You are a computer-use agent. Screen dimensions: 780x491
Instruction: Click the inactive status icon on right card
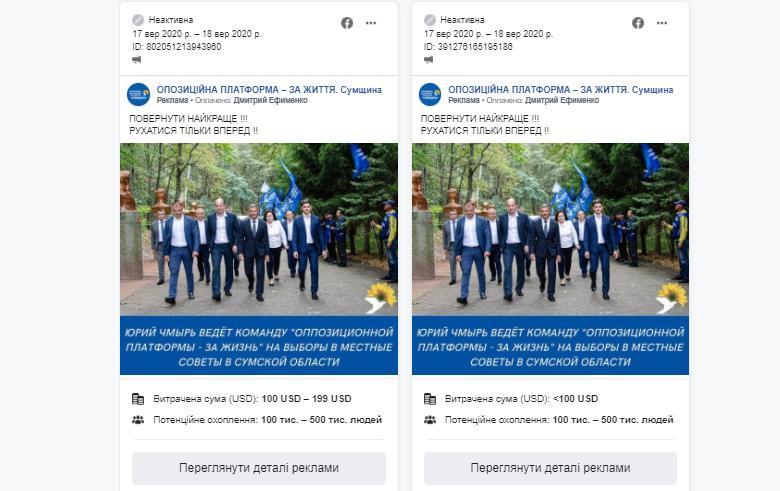point(430,20)
